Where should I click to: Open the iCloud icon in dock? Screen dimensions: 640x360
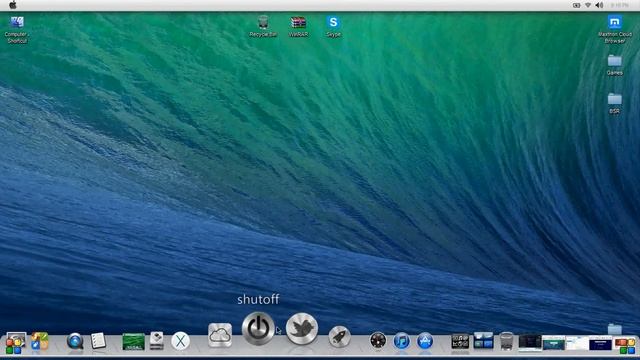tap(220, 335)
